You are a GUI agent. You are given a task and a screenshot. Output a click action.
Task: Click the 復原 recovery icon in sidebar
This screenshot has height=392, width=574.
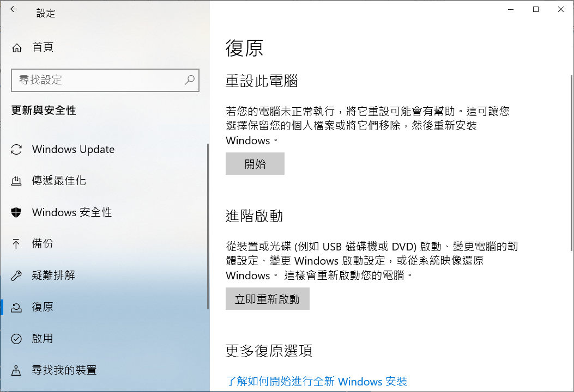(16, 307)
